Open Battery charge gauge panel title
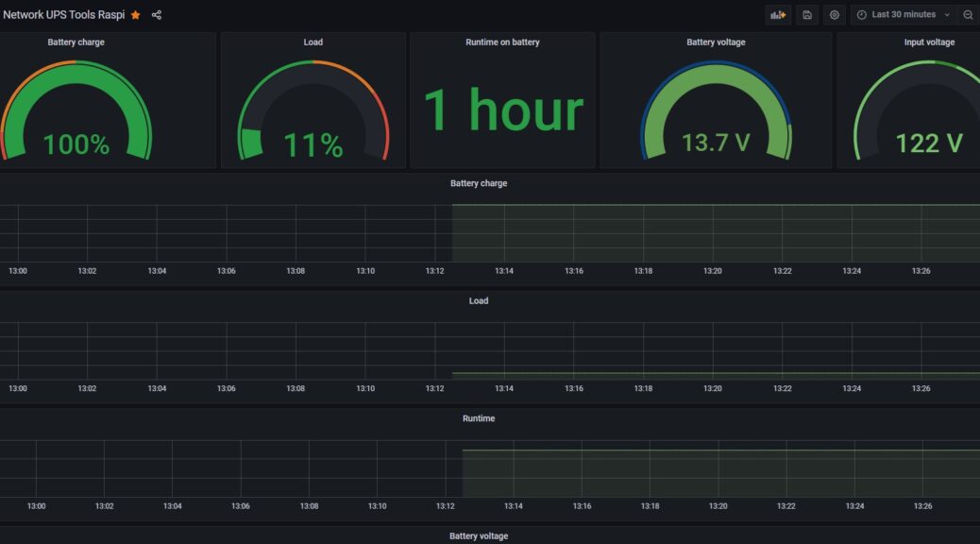The width and height of the screenshot is (980, 544). pyautogui.click(x=76, y=42)
